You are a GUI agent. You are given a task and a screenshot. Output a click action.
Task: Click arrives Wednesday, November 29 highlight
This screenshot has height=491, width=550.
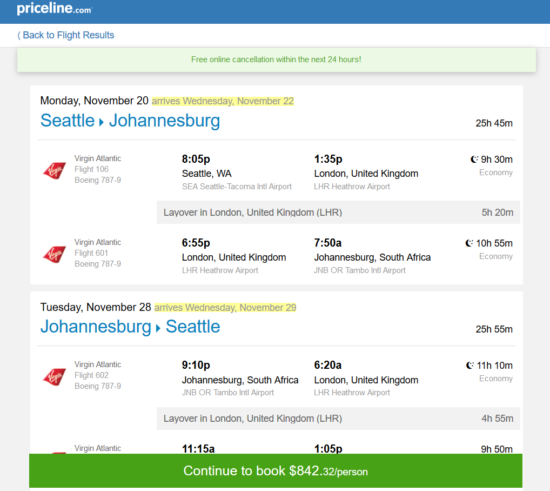(x=225, y=308)
